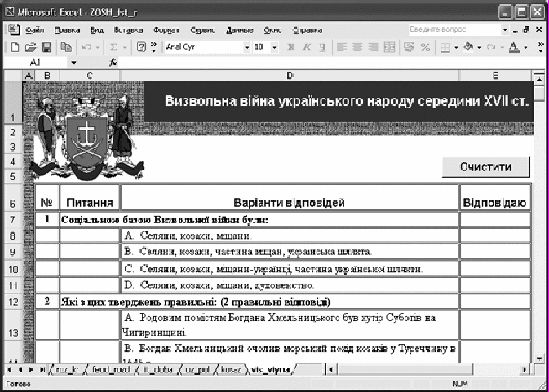This screenshot has height=392, width=549.
Task: Select answer 'D. Селяни, козаки, міщани, духовенство.'
Action: pyautogui.click(x=290, y=286)
